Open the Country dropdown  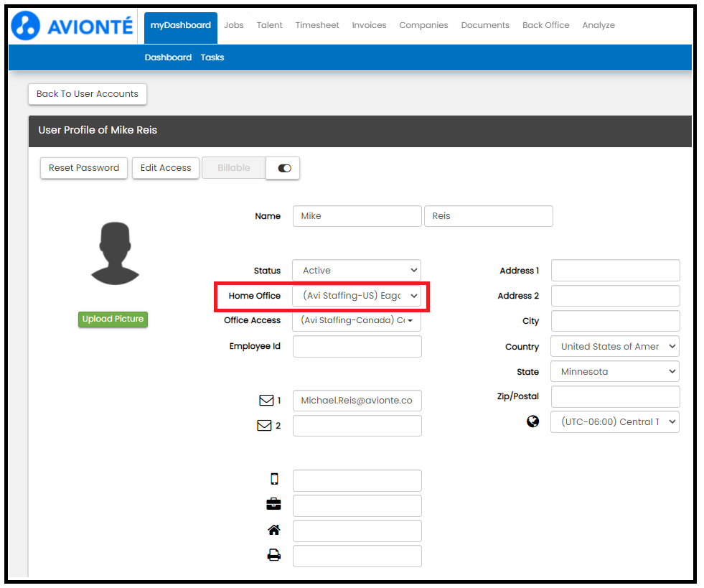point(615,346)
